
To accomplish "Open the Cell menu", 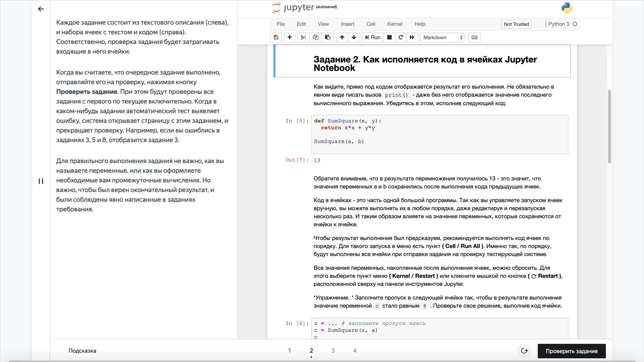I will click(371, 24).
